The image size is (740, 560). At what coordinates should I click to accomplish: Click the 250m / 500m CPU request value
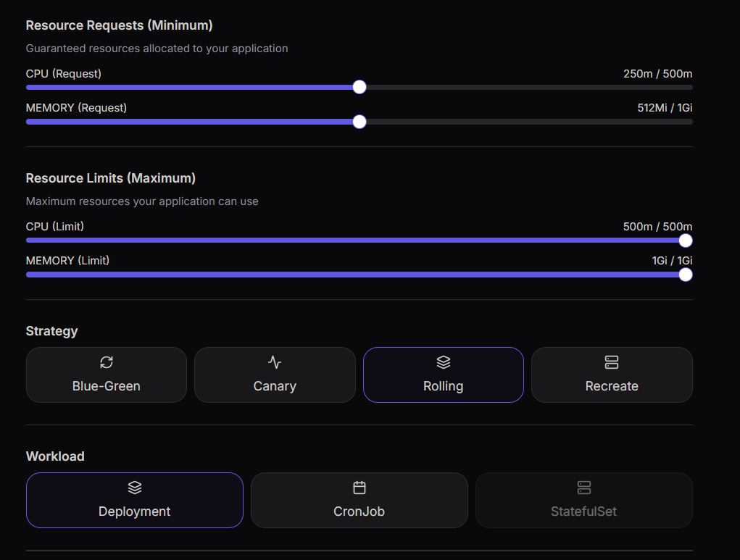657,74
